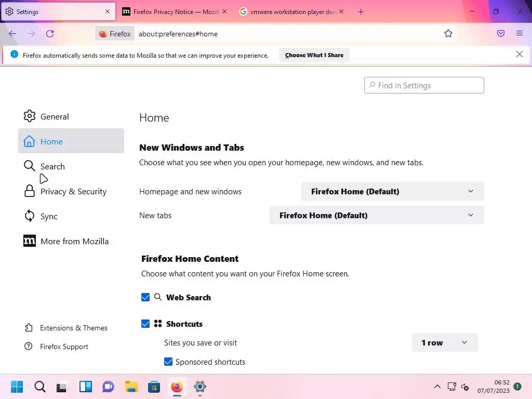Click the "Firefox Home Content" heading

(190, 259)
